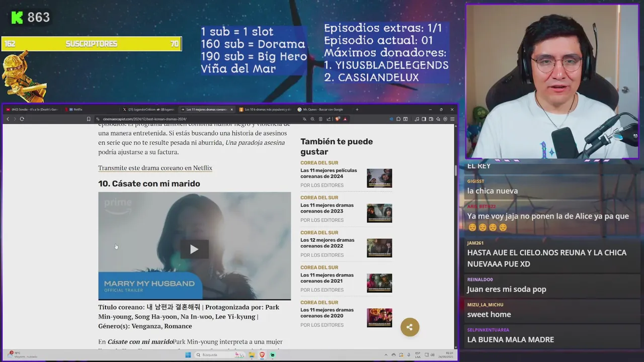The width and height of the screenshot is (644, 362).
Task: Open Las 11 mejores películas coreanas de 2024
Action: tap(329, 173)
